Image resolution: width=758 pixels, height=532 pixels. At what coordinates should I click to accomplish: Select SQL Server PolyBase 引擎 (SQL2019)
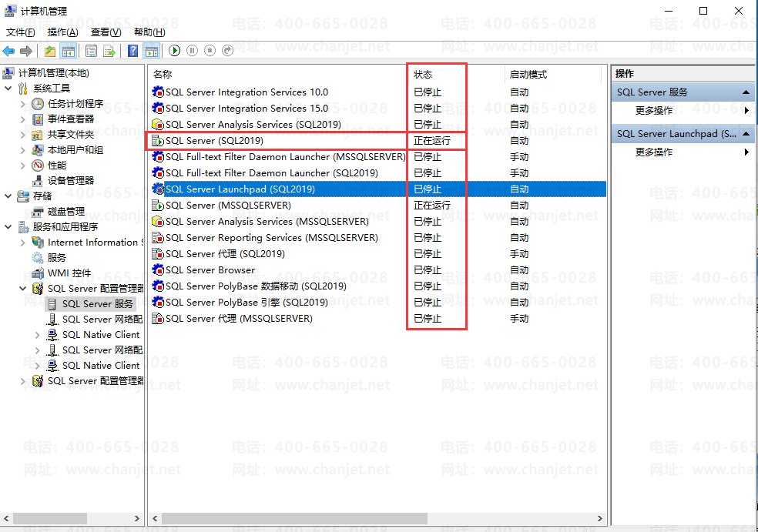[378, 303]
